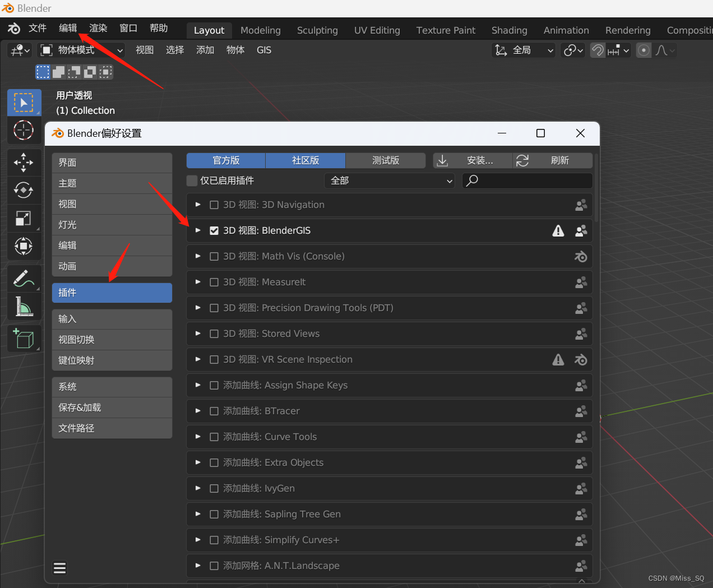Select the Scale tool

(x=24, y=218)
